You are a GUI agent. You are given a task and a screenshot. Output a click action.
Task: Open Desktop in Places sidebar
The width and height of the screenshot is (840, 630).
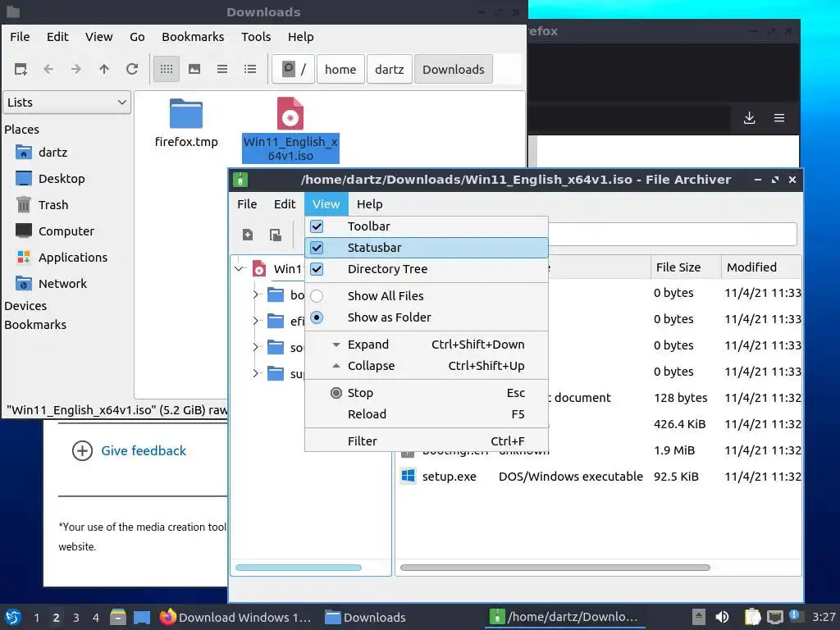point(50,179)
